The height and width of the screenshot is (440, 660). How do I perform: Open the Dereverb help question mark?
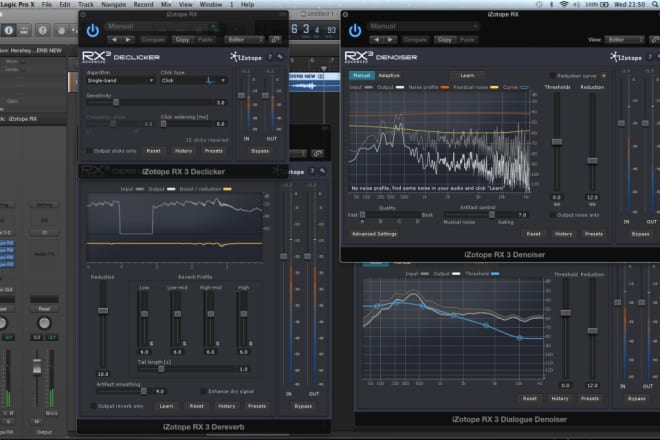(312, 171)
